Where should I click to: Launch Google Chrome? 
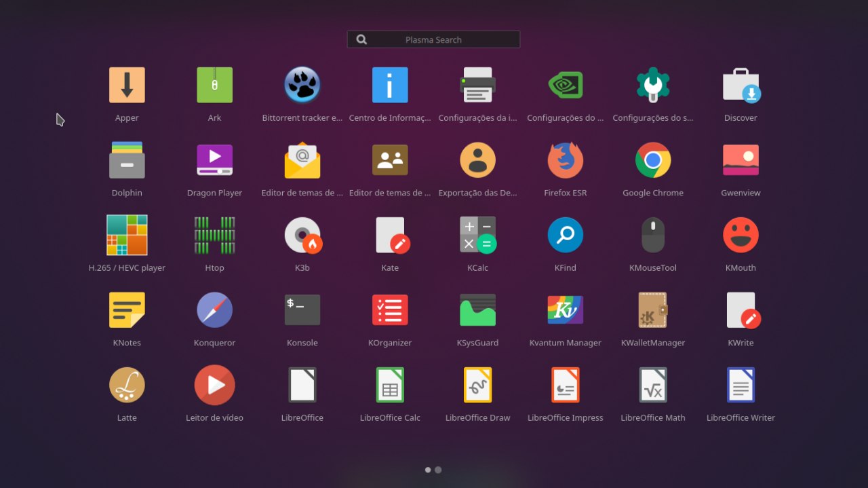click(x=653, y=160)
